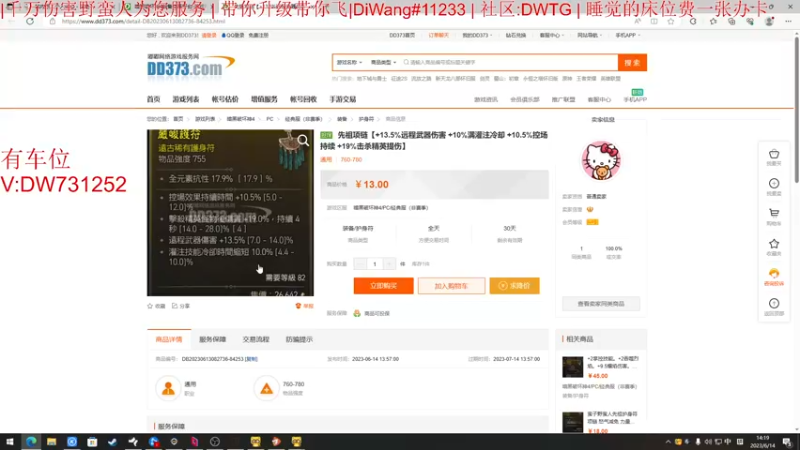The image size is (800, 450).
Task: Click the orange 立即购买 button
Action: [384, 286]
